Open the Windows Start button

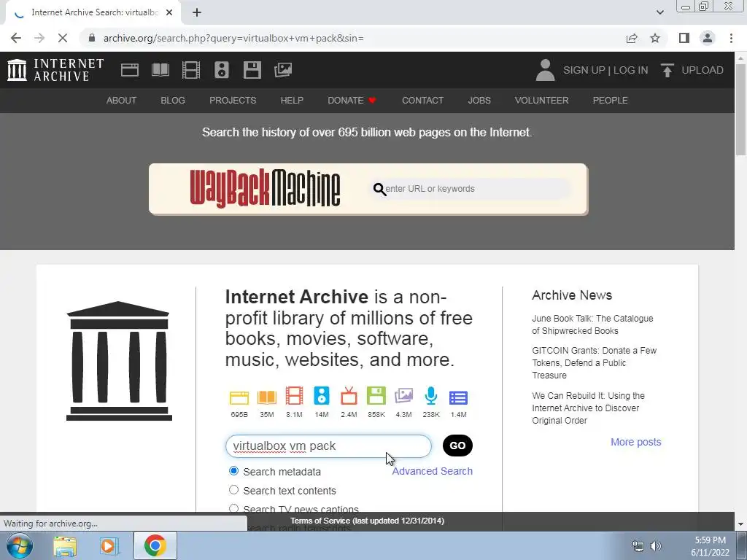20,545
